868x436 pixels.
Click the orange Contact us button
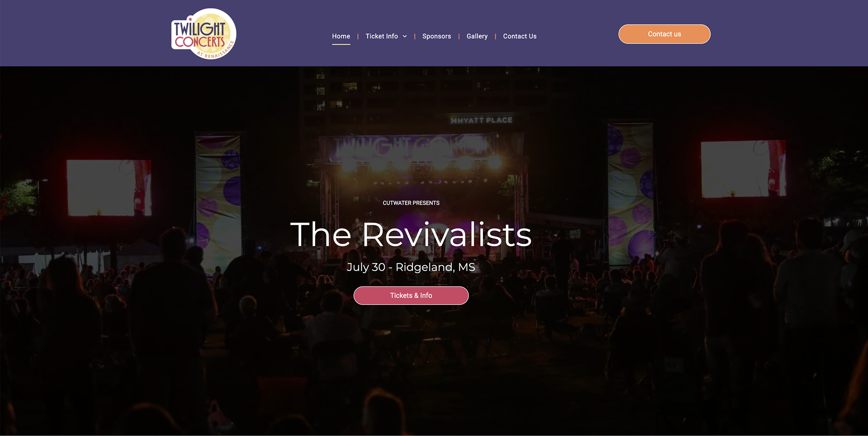coord(664,34)
